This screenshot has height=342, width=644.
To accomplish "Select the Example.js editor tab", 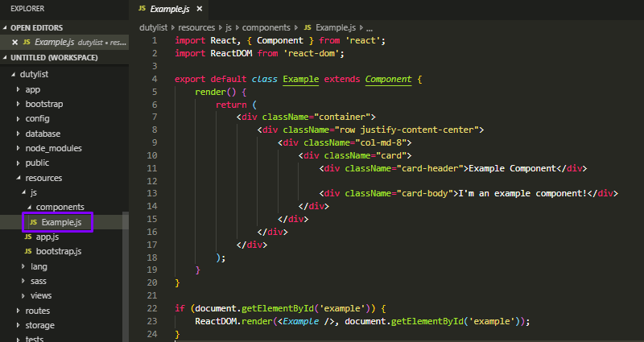I will [169, 9].
